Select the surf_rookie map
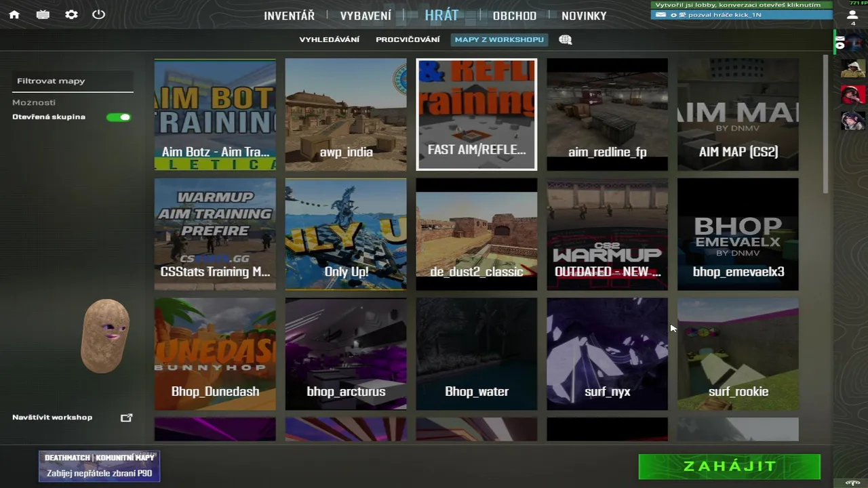 pyautogui.click(x=738, y=354)
